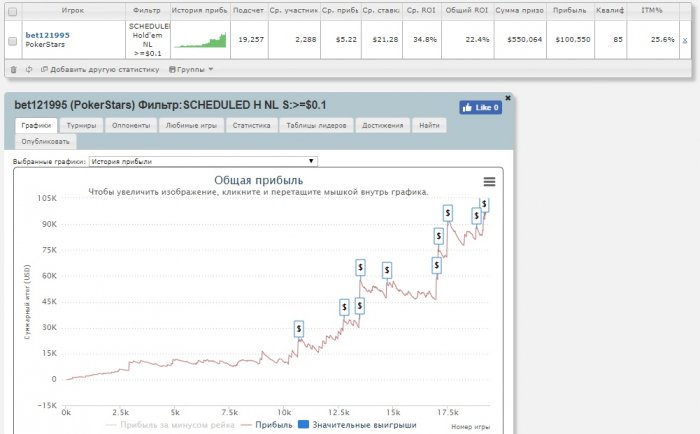Click the refresh icon beside the trash icon

(x=29, y=70)
